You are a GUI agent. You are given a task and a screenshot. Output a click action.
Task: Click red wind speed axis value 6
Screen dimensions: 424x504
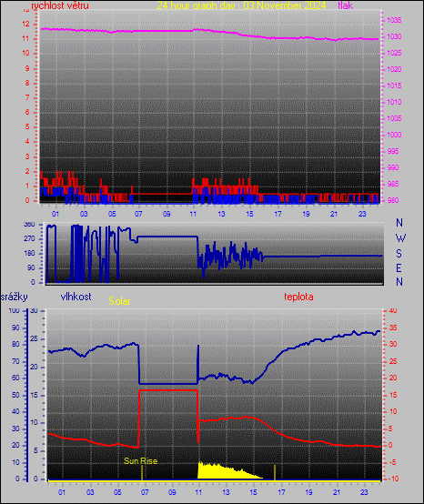27,112
